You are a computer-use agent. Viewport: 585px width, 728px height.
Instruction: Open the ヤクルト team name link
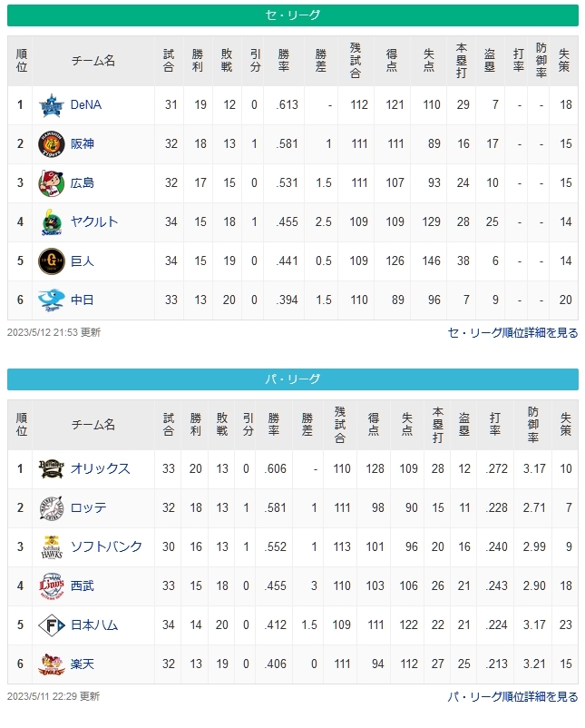[x=94, y=221]
